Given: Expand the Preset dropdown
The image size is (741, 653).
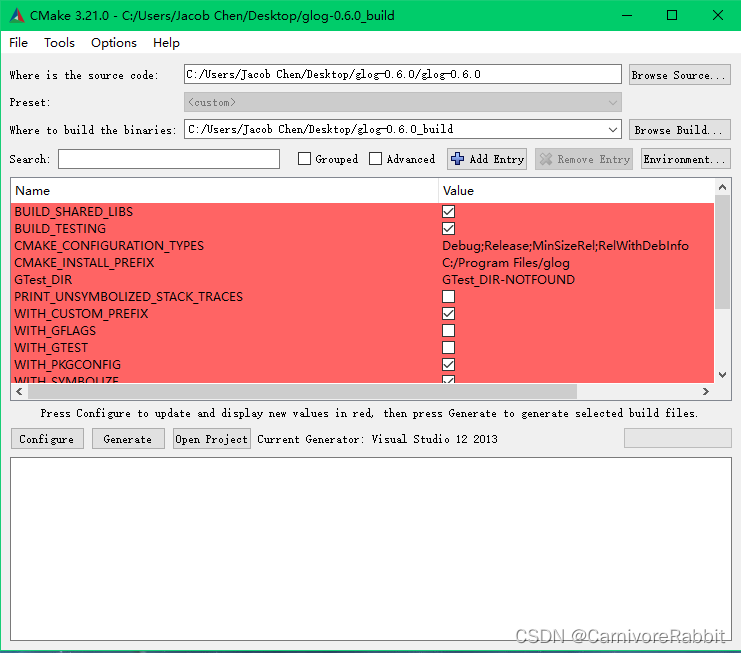Looking at the screenshot, I should click(402, 102).
